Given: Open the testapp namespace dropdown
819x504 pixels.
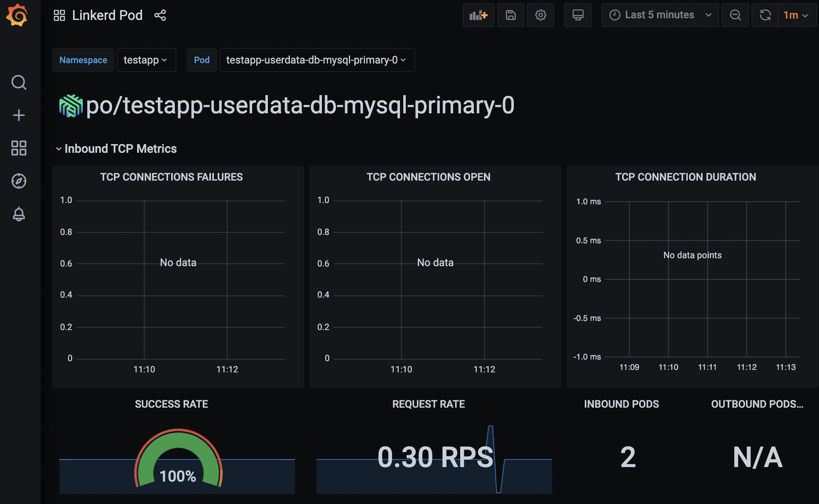Looking at the screenshot, I should pyautogui.click(x=146, y=60).
